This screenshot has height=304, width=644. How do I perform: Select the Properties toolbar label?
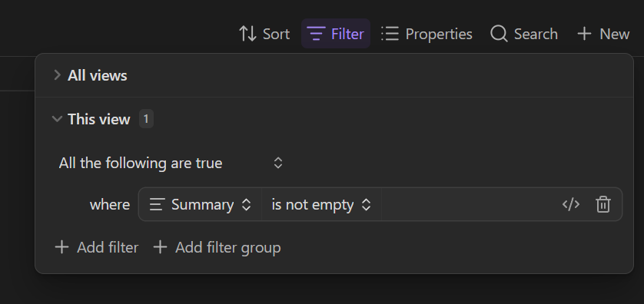pyautogui.click(x=439, y=34)
